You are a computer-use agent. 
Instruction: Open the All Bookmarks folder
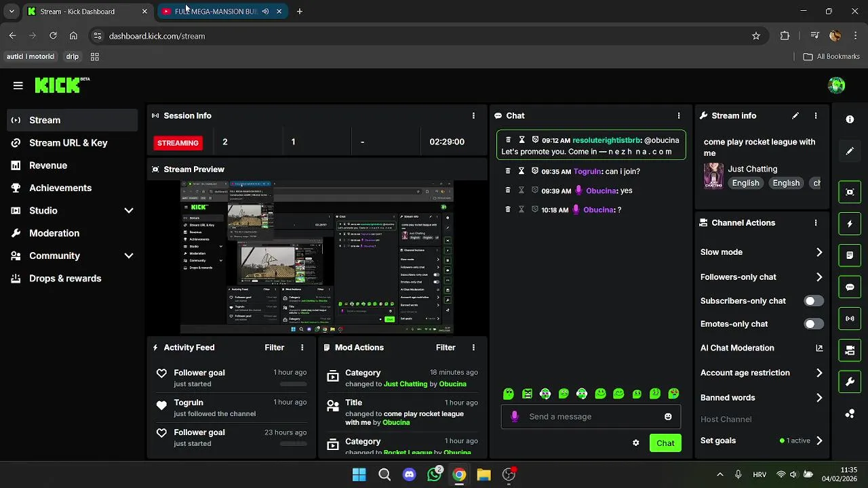(x=831, y=57)
